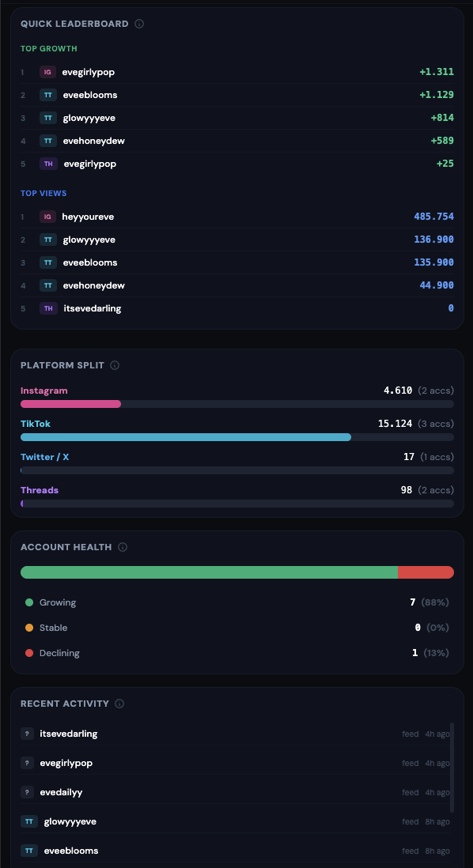
Task: Click the TikTok followers progress bar
Action: pyautogui.click(x=237, y=437)
